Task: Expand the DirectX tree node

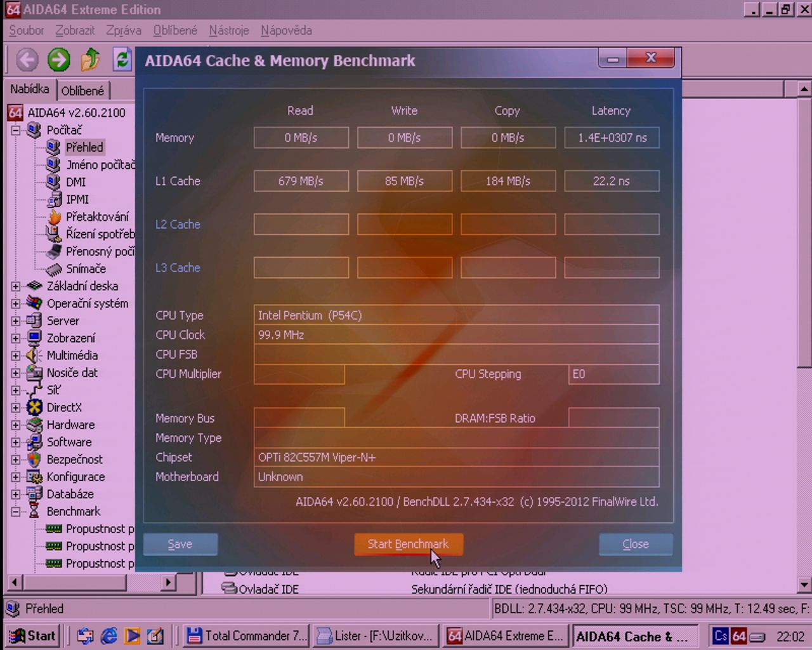Action: pyautogui.click(x=16, y=408)
